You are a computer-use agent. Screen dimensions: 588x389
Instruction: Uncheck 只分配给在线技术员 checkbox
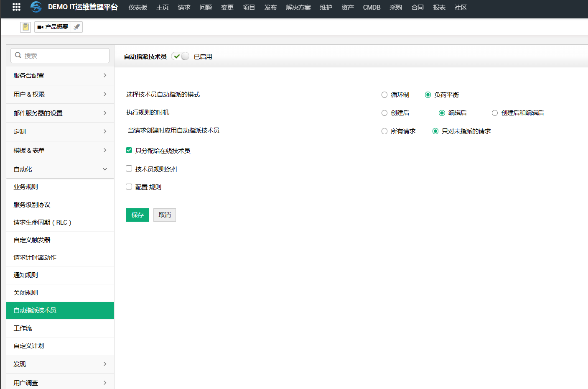[129, 150]
